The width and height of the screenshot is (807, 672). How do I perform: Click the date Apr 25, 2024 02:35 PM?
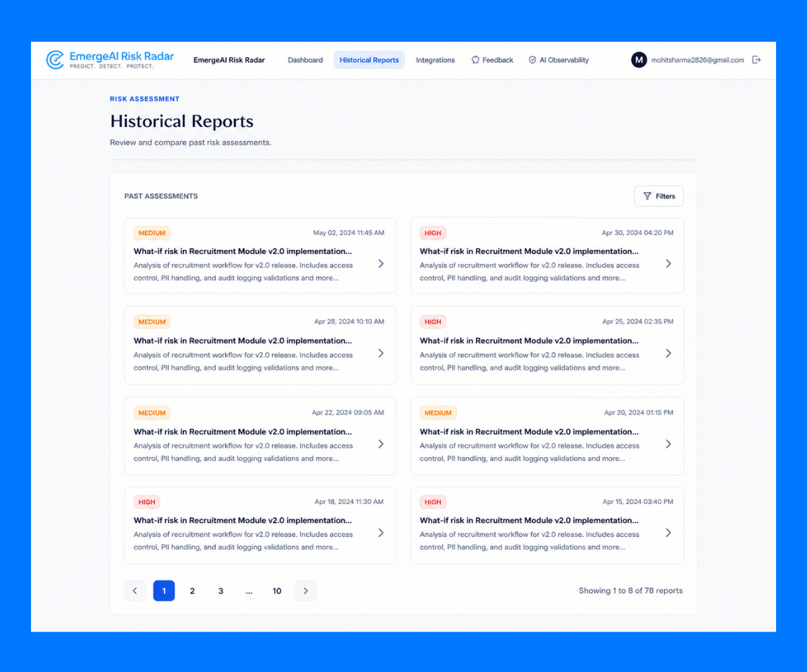click(x=638, y=322)
